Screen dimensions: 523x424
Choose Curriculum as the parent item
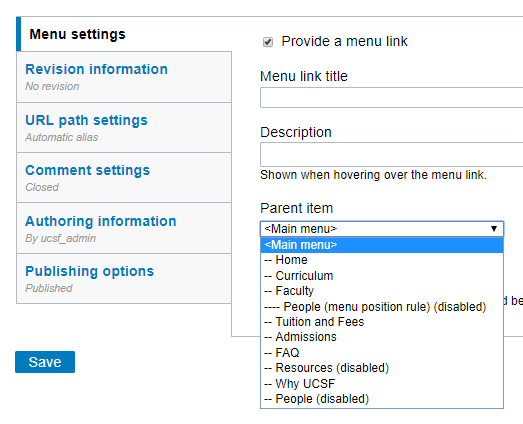tap(382, 276)
